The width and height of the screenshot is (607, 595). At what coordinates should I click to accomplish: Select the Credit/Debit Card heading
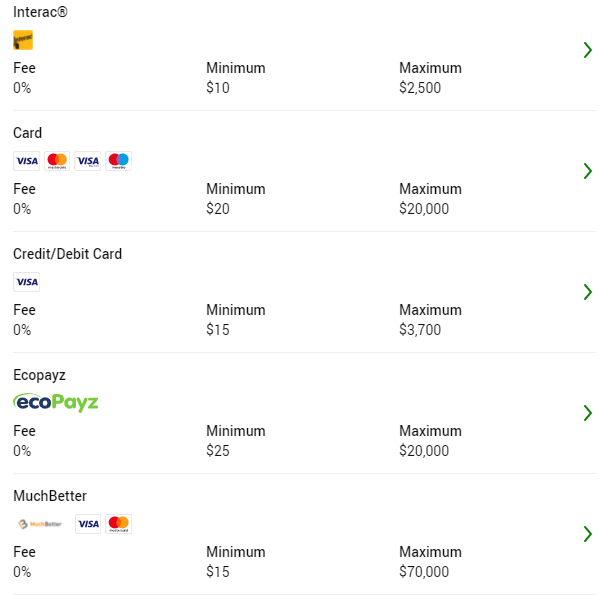(x=67, y=254)
